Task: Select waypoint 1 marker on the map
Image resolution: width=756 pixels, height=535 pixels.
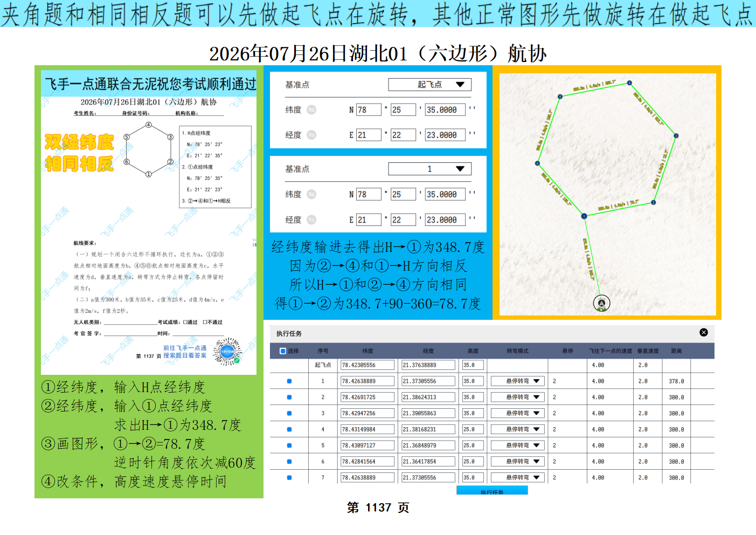Action: point(584,216)
